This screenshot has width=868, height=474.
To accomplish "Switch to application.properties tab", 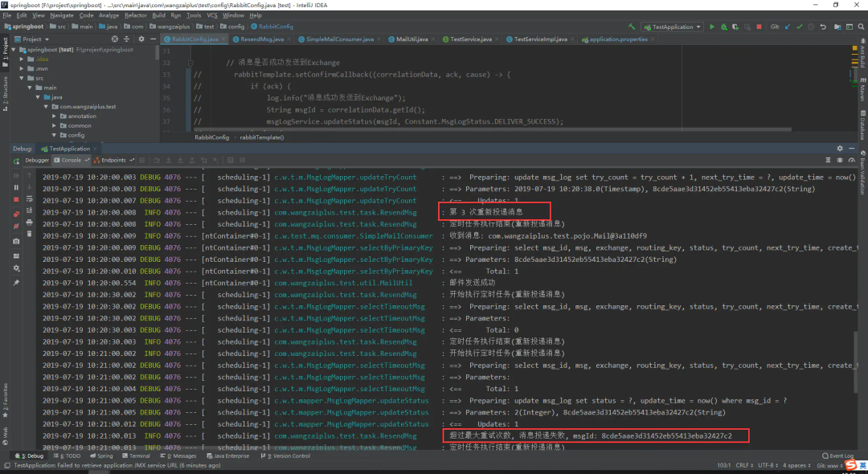I will pyautogui.click(x=618, y=39).
